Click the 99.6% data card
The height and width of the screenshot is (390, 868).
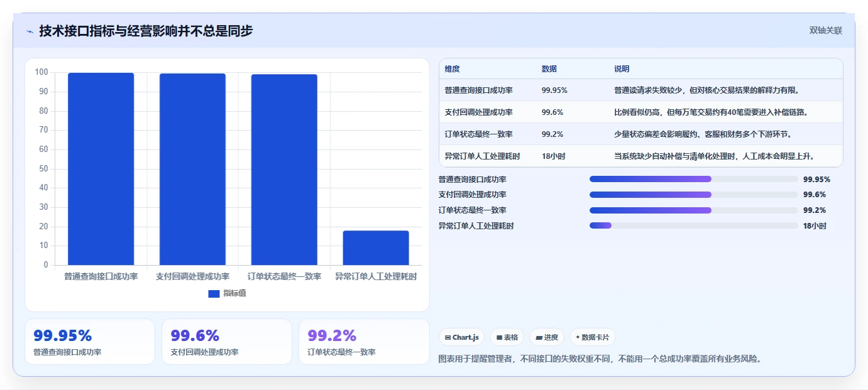point(227,342)
